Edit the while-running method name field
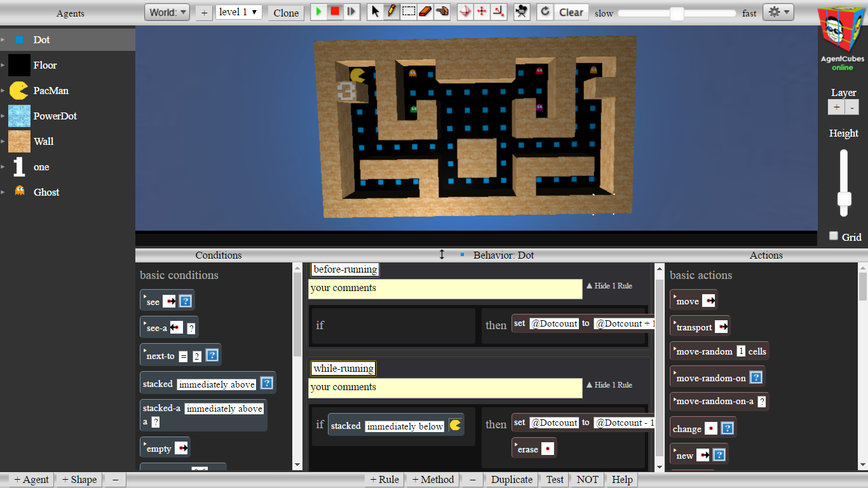The width and height of the screenshot is (868, 488). (x=343, y=369)
